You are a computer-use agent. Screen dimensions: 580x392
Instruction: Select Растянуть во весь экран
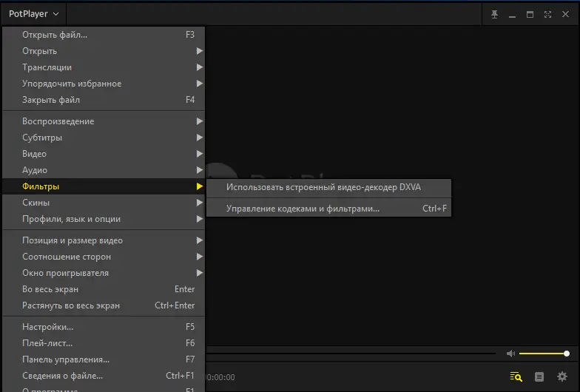pyautogui.click(x=104, y=305)
